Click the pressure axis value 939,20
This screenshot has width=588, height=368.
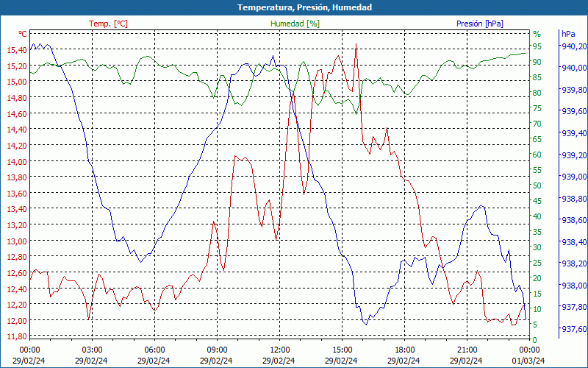tap(574, 155)
